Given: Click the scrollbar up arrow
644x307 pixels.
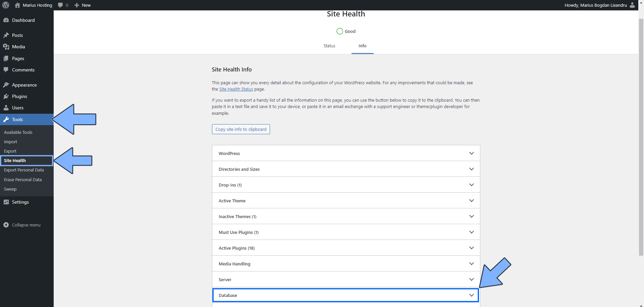Looking at the screenshot, I should [641, 2].
